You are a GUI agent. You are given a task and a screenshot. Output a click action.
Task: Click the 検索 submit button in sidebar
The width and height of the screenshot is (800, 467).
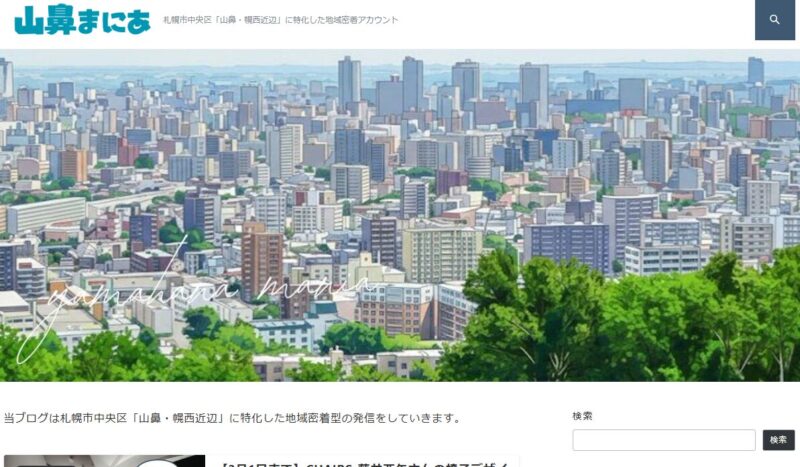(778, 439)
